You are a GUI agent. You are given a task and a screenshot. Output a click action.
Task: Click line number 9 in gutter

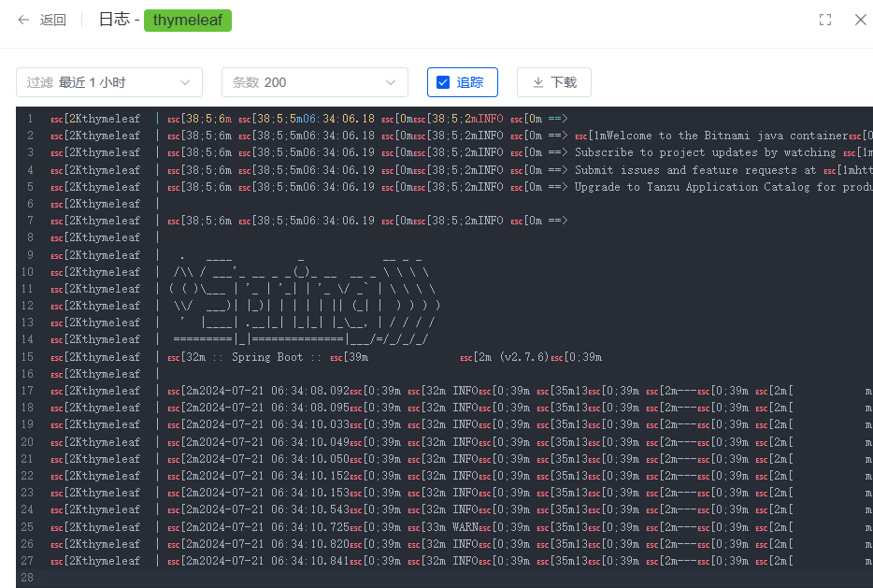tap(30, 254)
